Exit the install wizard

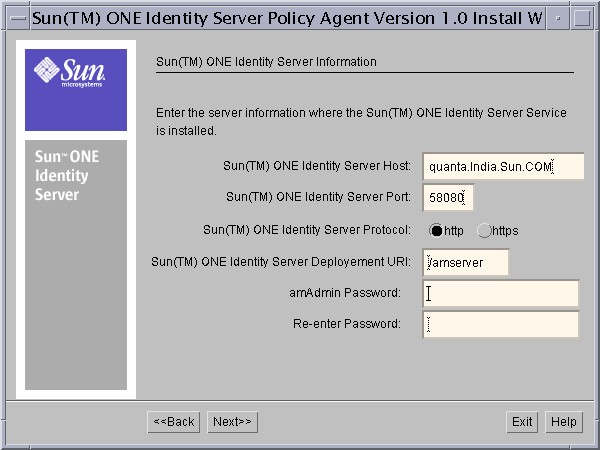tap(522, 422)
